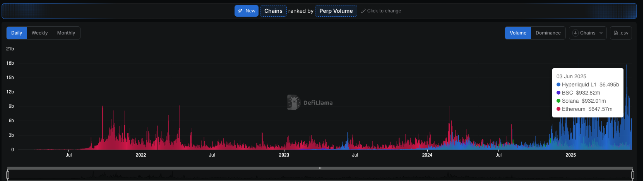The height and width of the screenshot is (181, 644).
Task: Click the right handle of the range slider
Action: coord(633,175)
